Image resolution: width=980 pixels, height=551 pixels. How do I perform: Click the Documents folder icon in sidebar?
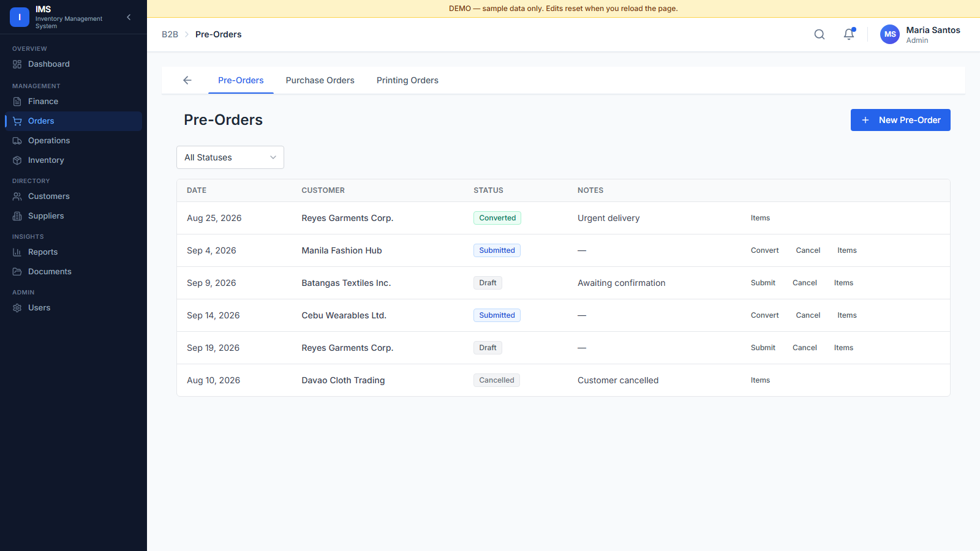click(x=17, y=272)
